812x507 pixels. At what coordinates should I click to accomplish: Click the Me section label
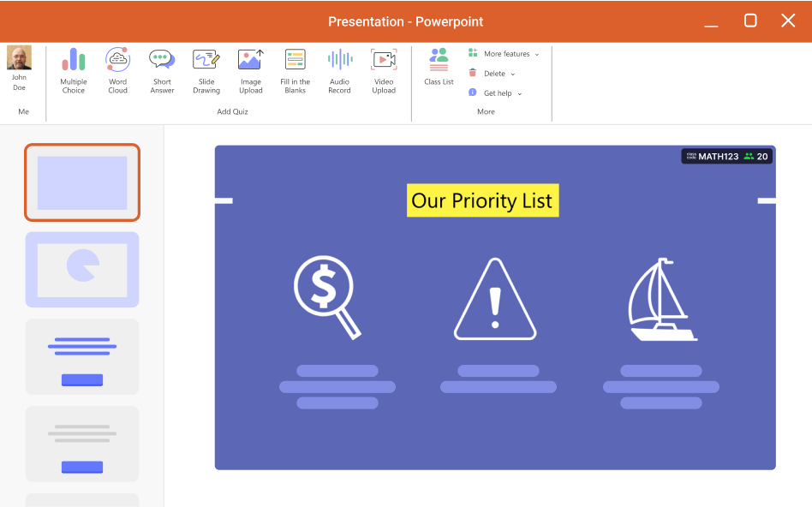(x=23, y=111)
